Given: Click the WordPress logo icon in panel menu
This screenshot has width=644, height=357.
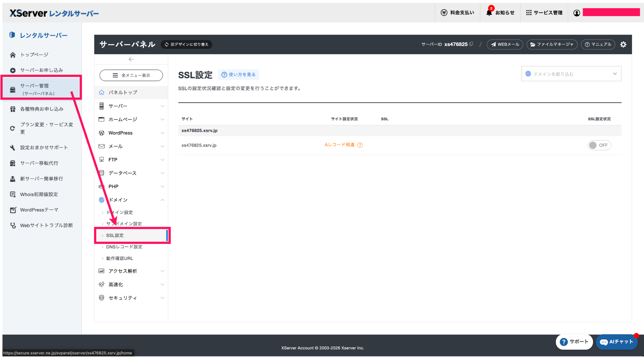Looking at the screenshot, I should pos(101,133).
